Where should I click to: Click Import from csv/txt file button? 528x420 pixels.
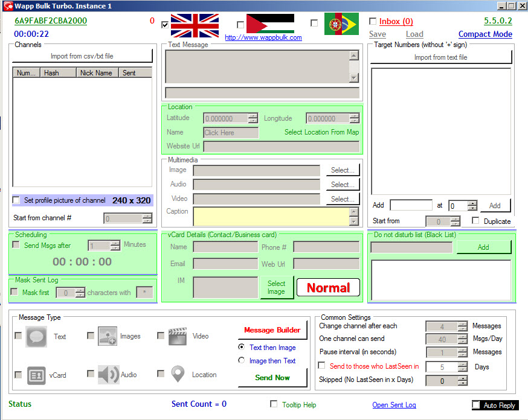[82, 56]
